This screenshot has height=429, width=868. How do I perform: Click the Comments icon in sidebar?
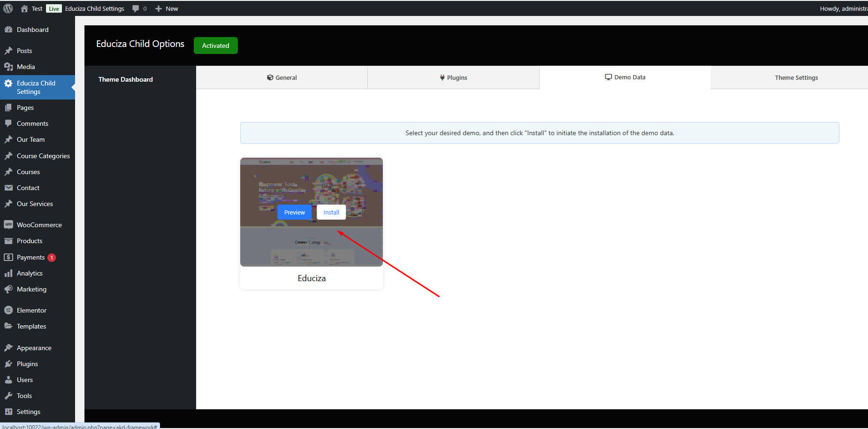(x=8, y=123)
